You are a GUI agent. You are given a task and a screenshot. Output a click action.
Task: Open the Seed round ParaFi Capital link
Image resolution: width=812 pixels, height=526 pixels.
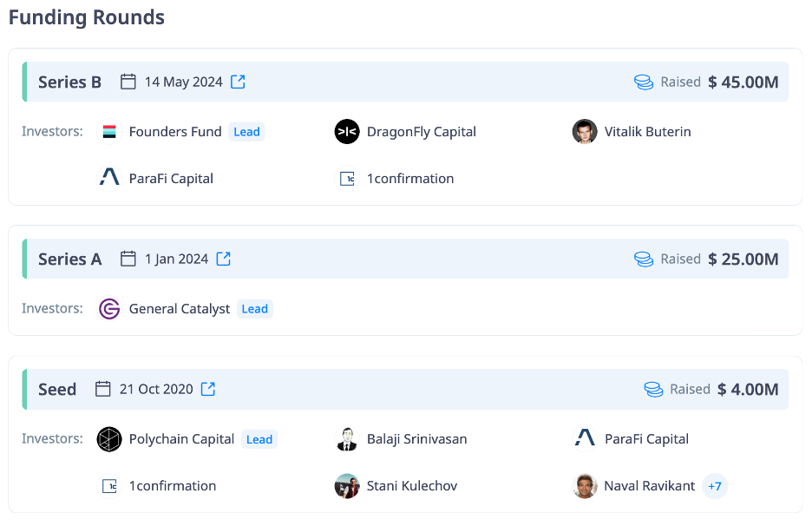click(646, 439)
